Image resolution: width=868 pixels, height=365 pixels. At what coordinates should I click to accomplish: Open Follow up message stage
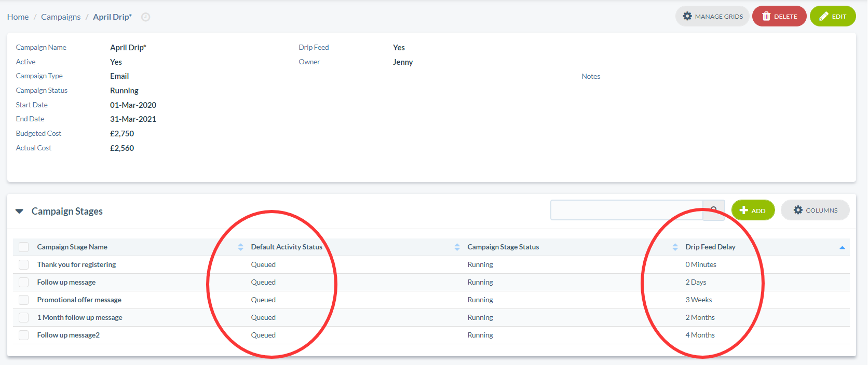[66, 282]
